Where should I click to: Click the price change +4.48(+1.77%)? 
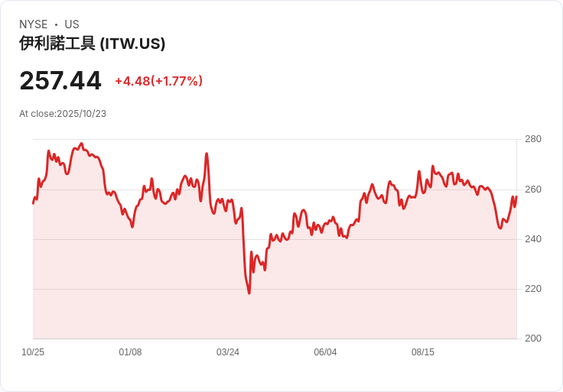pyautogui.click(x=158, y=81)
